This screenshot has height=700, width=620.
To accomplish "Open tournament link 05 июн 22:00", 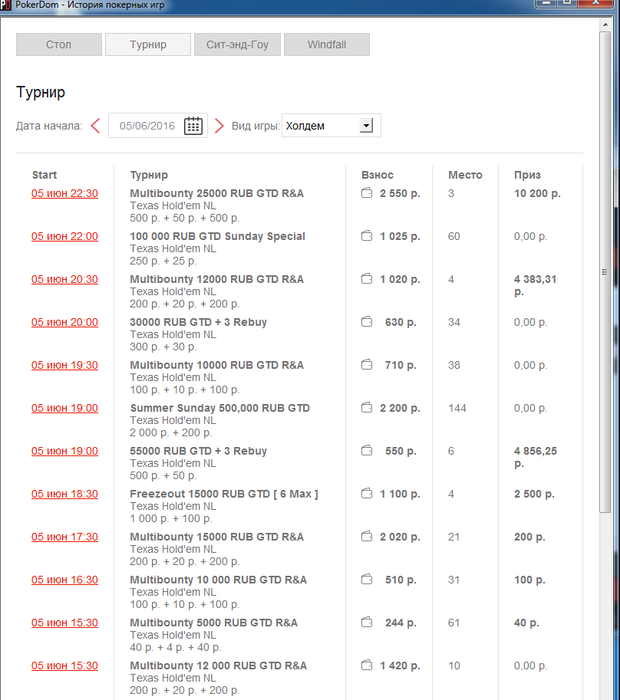I will point(65,236).
